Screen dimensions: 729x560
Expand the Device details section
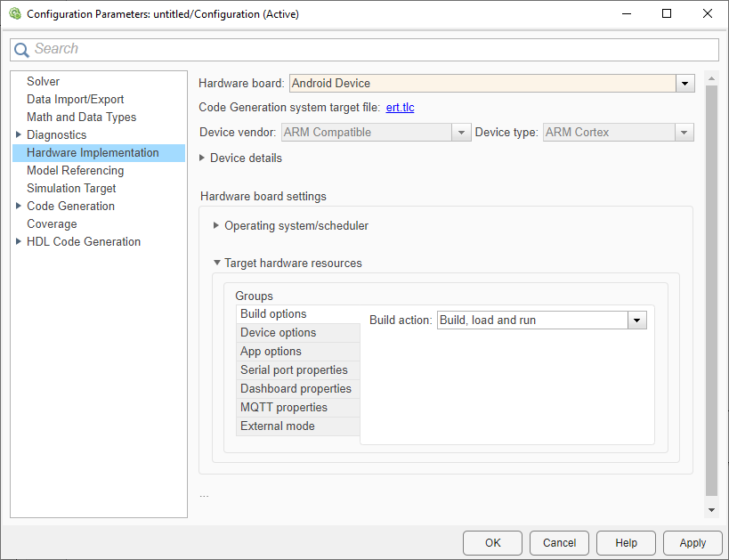click(202, 158)
